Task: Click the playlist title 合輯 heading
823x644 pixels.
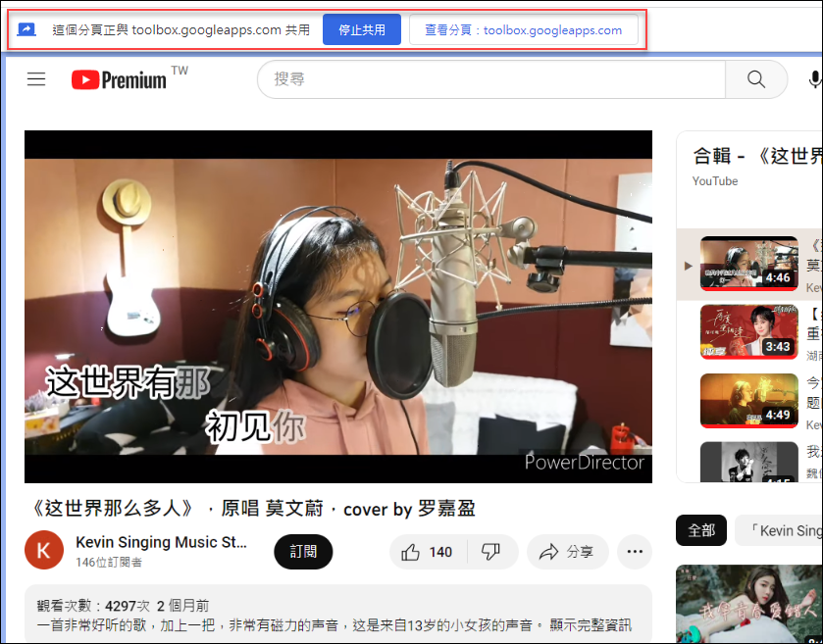Action: pos(757,156)
